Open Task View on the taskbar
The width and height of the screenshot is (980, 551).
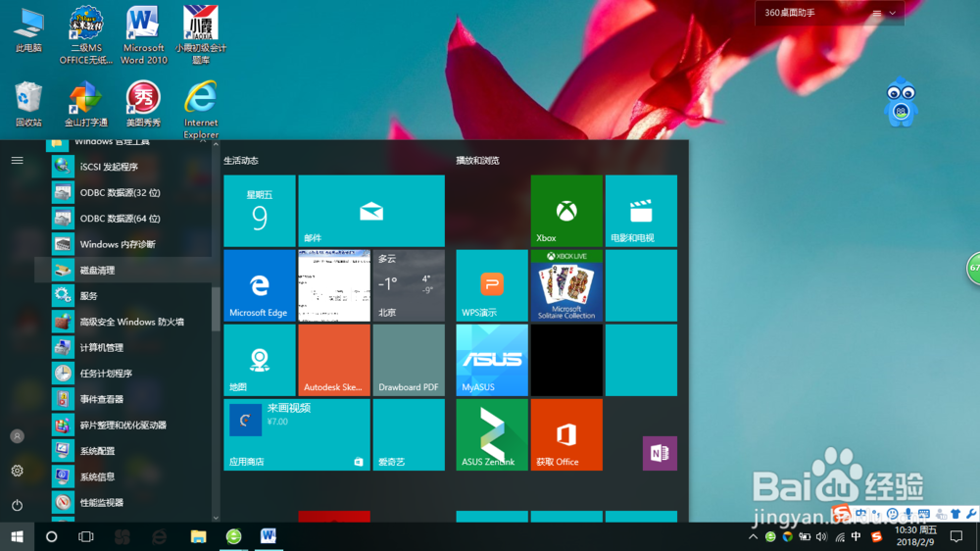click(85, 536)
